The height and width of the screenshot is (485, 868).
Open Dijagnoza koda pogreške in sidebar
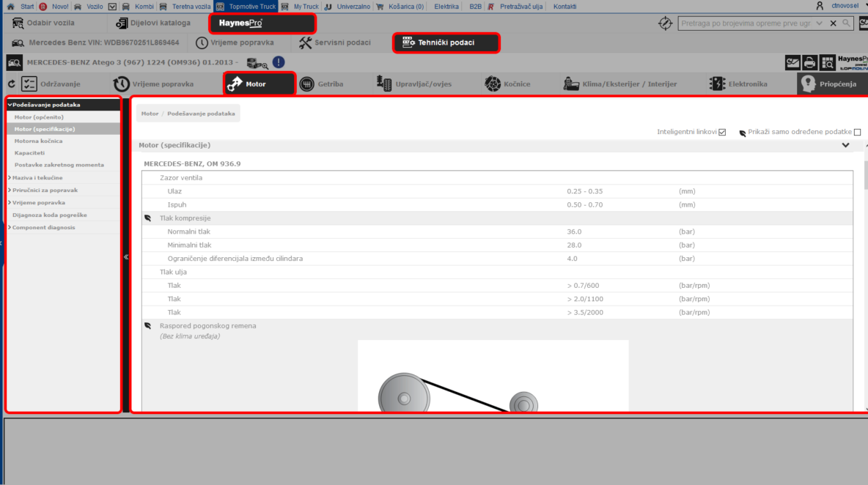pos(50,215)
